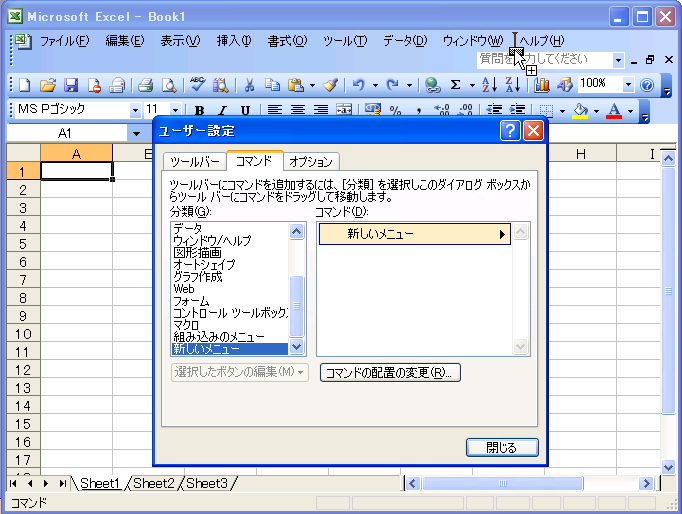The width and height of the screenshot is (682, 514).
Task: Click the Currency style icon
Action: [x=373, y=110]
